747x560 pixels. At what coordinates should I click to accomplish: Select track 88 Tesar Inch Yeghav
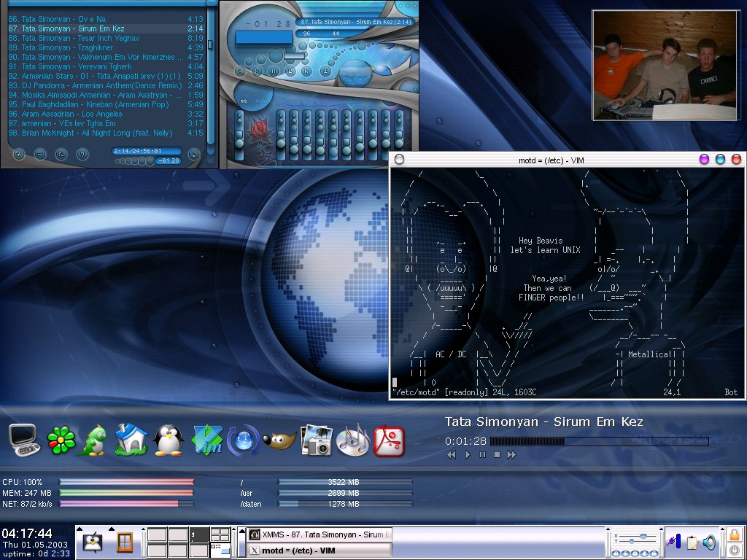pos(106,38)
